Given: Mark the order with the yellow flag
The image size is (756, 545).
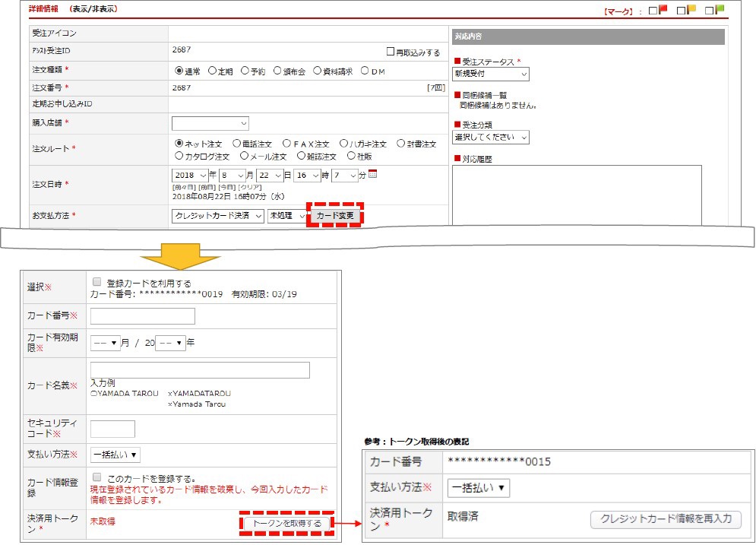Looking at the screenshot, I should 682,11.
